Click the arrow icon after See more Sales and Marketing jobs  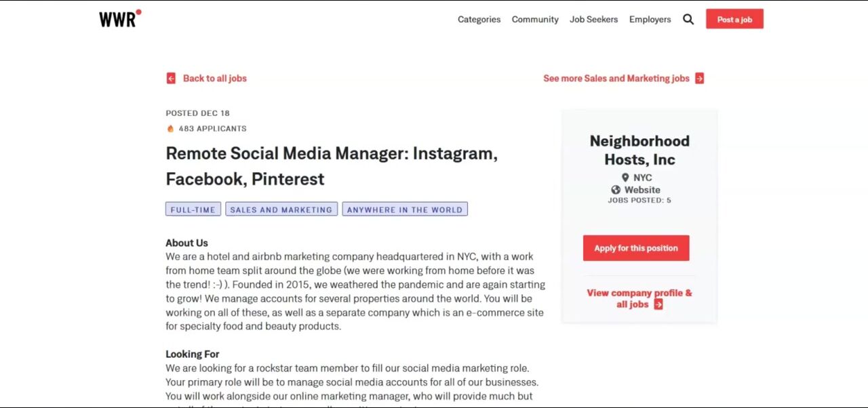(700, 79)
